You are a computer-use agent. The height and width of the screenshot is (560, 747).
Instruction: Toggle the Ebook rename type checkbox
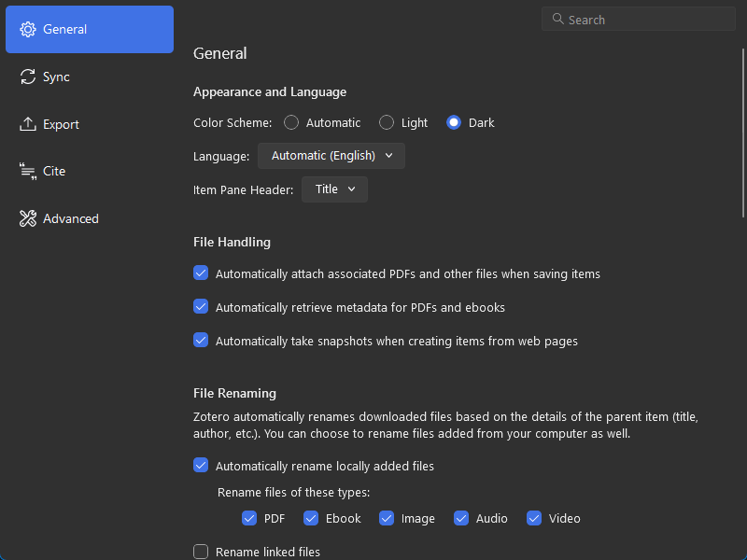tap(311, 518)
